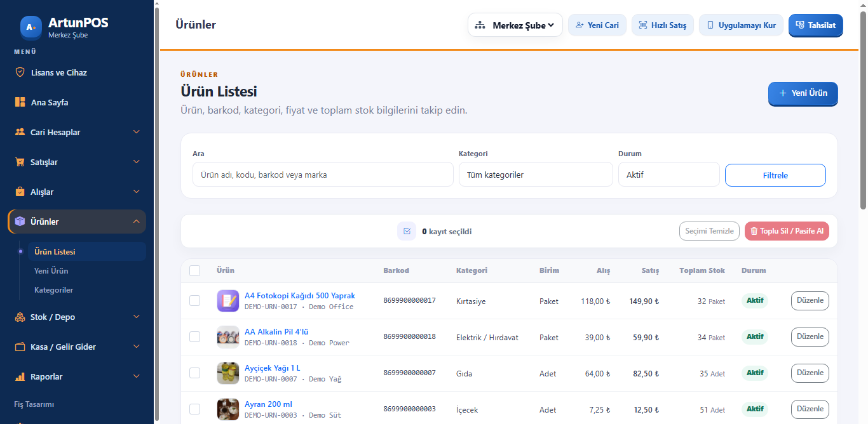This screenshot has width=868, height=424.
Task: Open the Merkez Şube branch dropdown
Action: coord(515,25)
